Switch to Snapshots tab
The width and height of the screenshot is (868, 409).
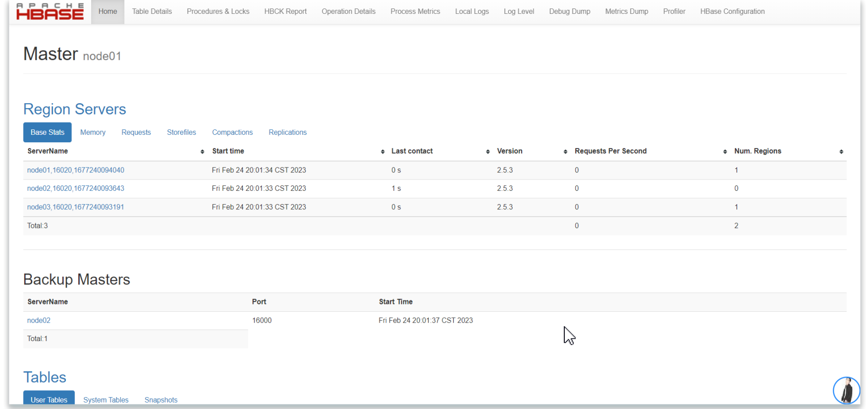pos(161,400)
